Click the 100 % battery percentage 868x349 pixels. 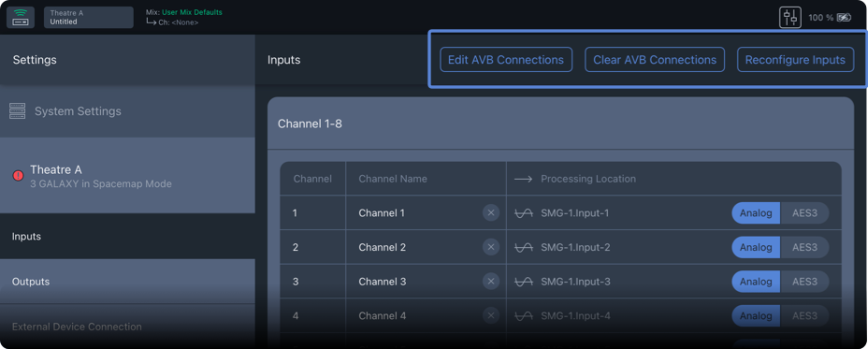point(821,18)
